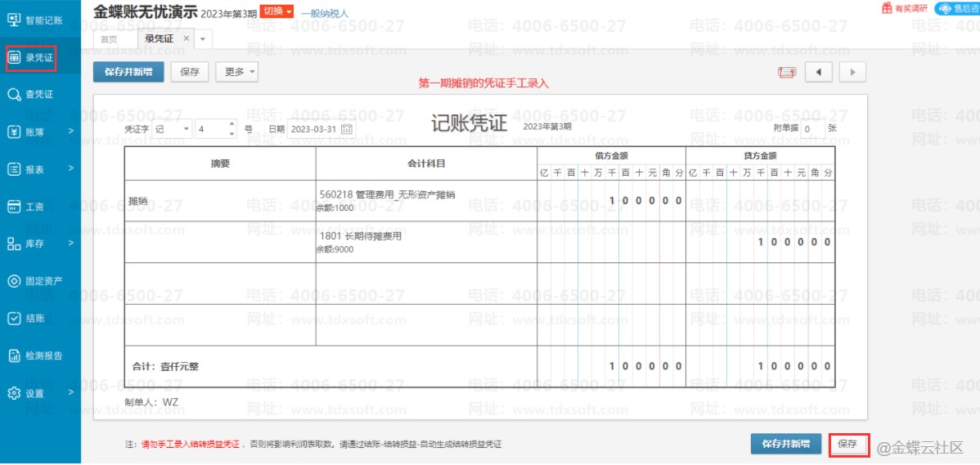The image size is (980, 465).
Task: Click the 结账 checkmark icon
Action: point(14,319)
